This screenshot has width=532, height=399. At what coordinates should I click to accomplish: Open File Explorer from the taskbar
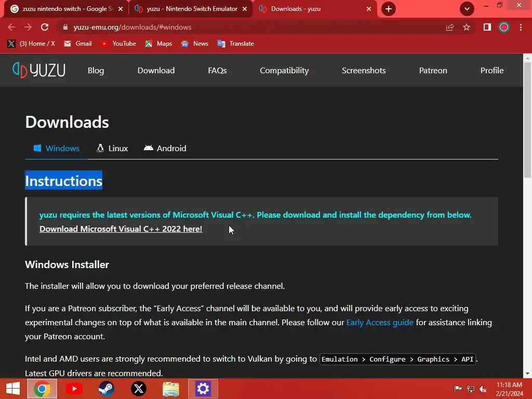click(170, 389)
